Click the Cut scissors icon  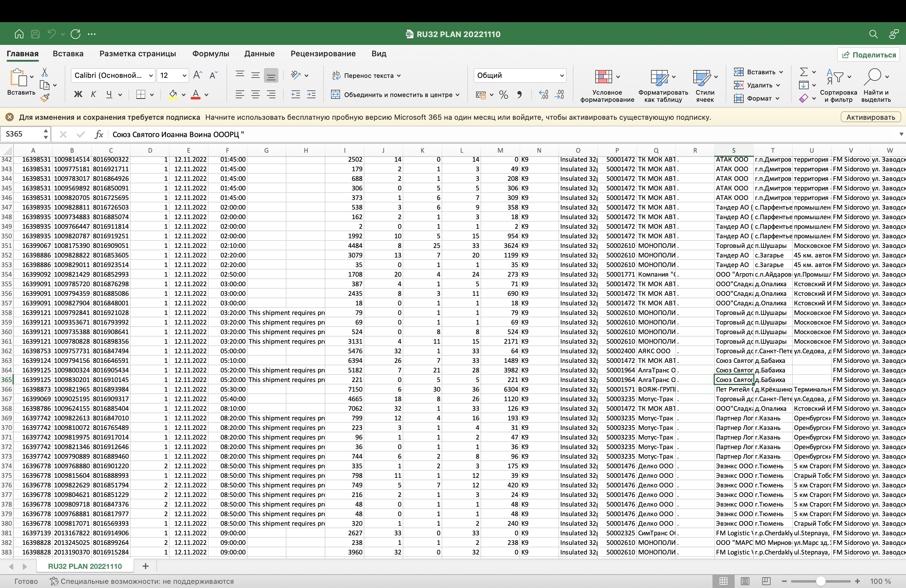tap(45, 72)
